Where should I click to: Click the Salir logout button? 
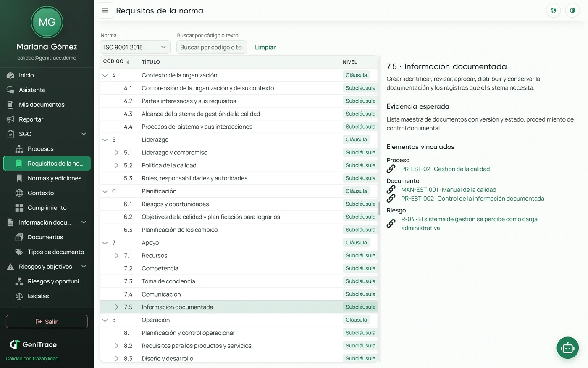(x=47, y=322)
